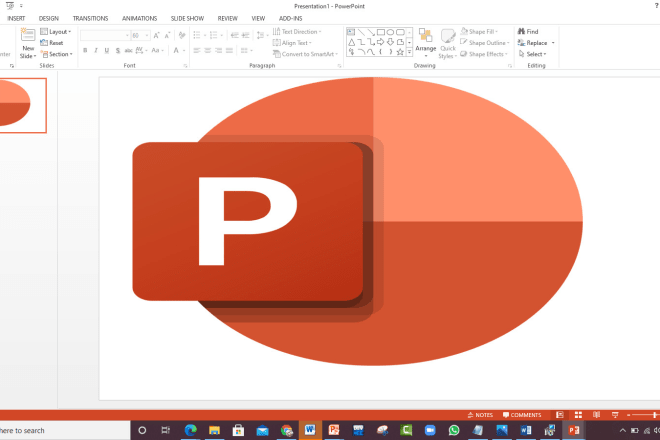Open the ANIMATIONS ribbon tab

(139, 19)
